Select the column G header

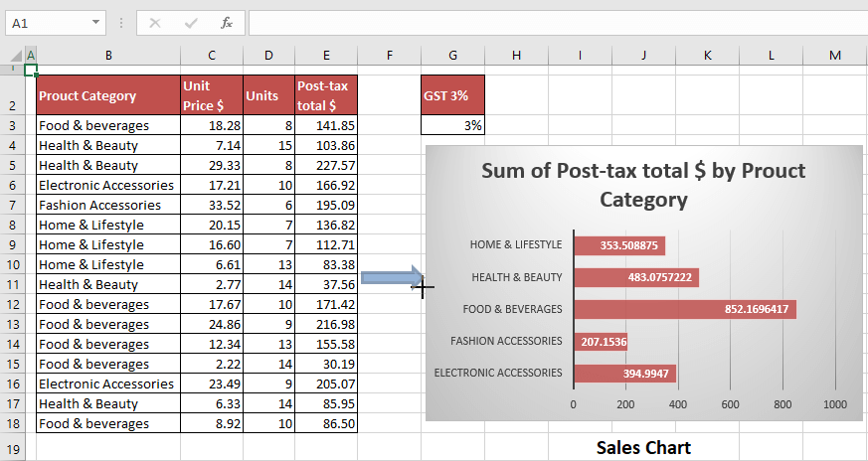pyautogui.click(x=452, y=55)
